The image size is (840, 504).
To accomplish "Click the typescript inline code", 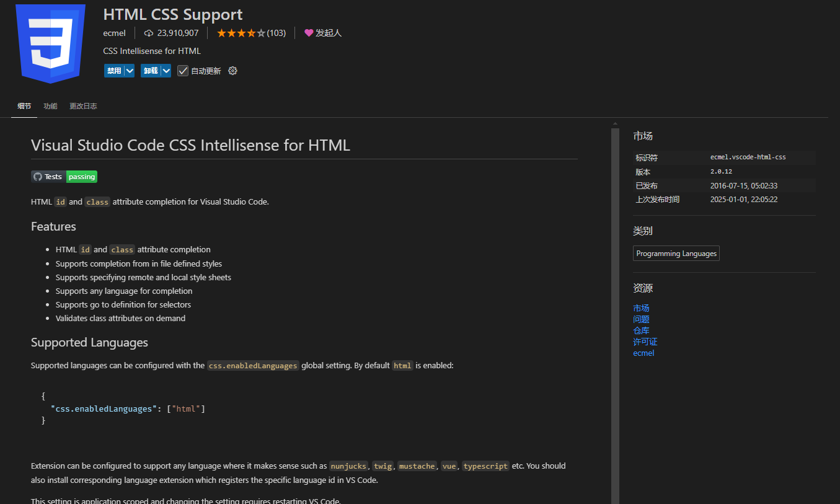I will 485,466.
